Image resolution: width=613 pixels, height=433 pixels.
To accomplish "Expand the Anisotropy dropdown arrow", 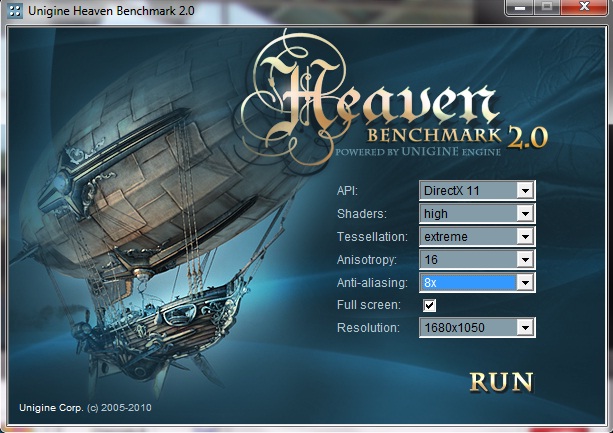I will coord(525,259).
